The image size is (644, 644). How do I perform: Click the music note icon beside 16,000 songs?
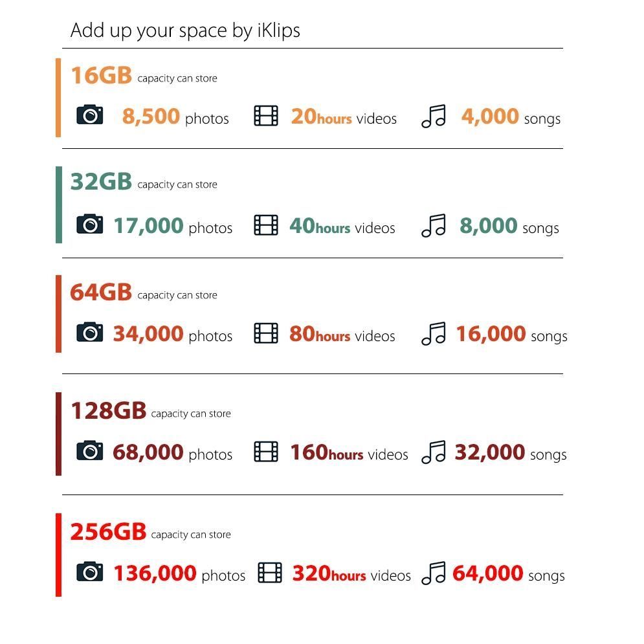click(x=434, y=334)
